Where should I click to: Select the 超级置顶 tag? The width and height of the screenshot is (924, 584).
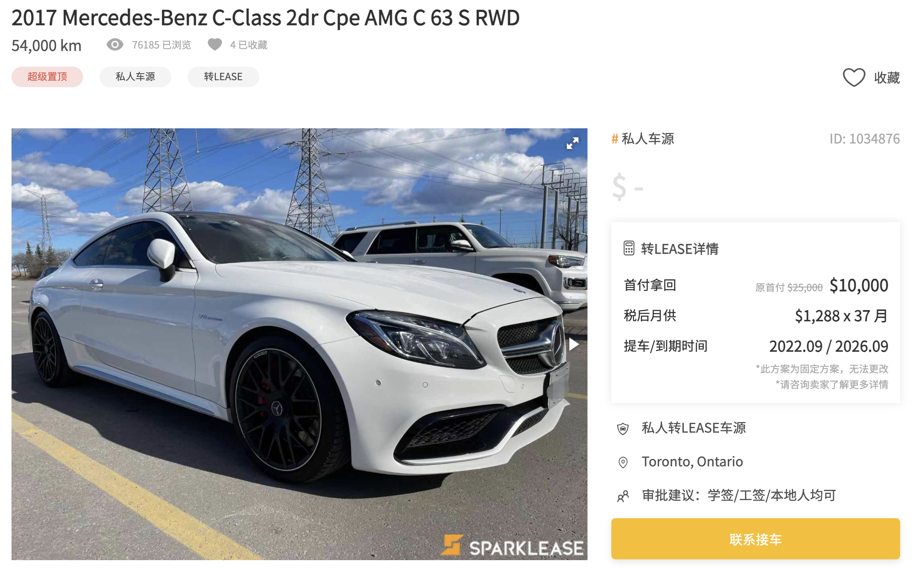(x=47, y=77)
